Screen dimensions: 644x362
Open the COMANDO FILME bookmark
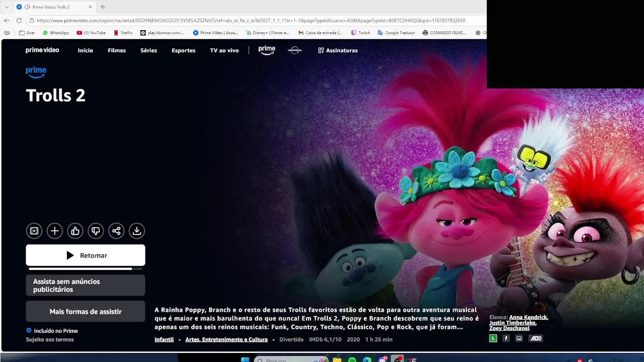point(444,33)
